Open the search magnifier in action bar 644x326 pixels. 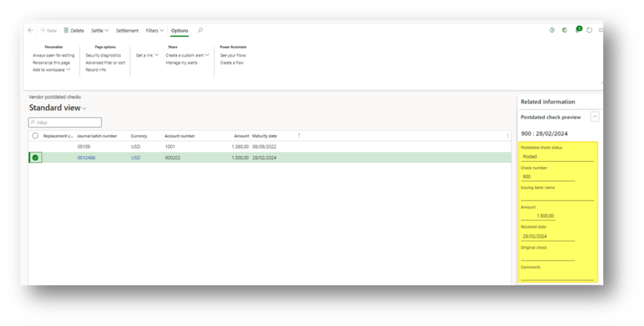[x=200, y=30]
